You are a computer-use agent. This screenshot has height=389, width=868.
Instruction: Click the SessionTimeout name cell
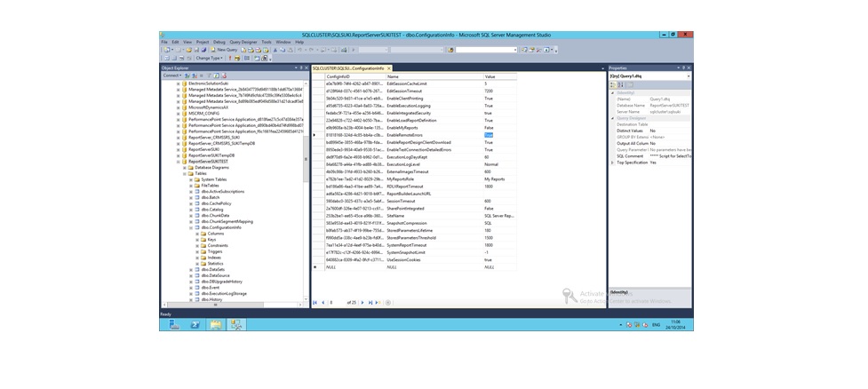pos(434,201)
